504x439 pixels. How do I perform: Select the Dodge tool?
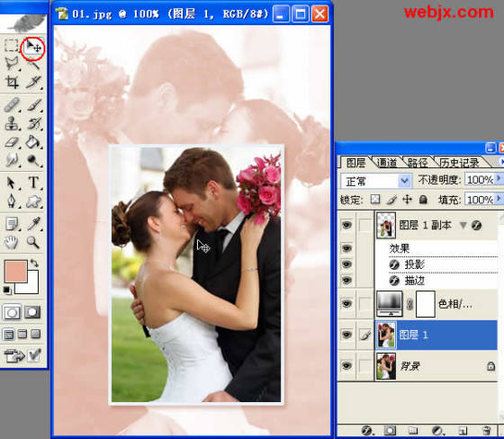[x=33, y=160]
